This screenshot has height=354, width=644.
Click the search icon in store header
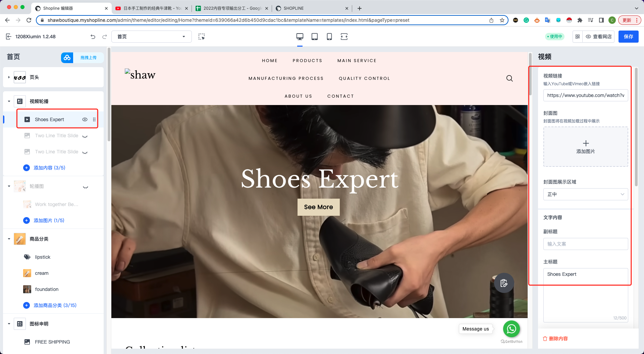coord(509,79)
